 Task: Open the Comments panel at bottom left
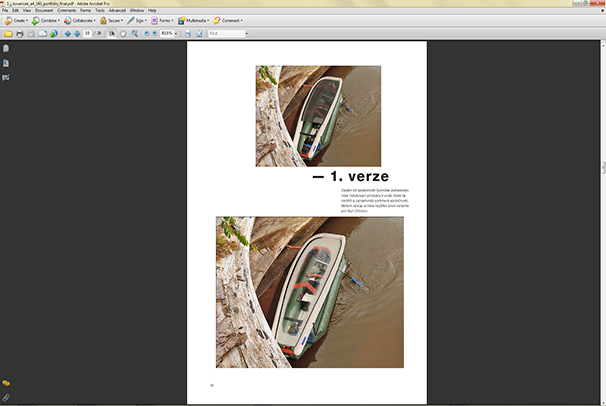coord(6,383)
